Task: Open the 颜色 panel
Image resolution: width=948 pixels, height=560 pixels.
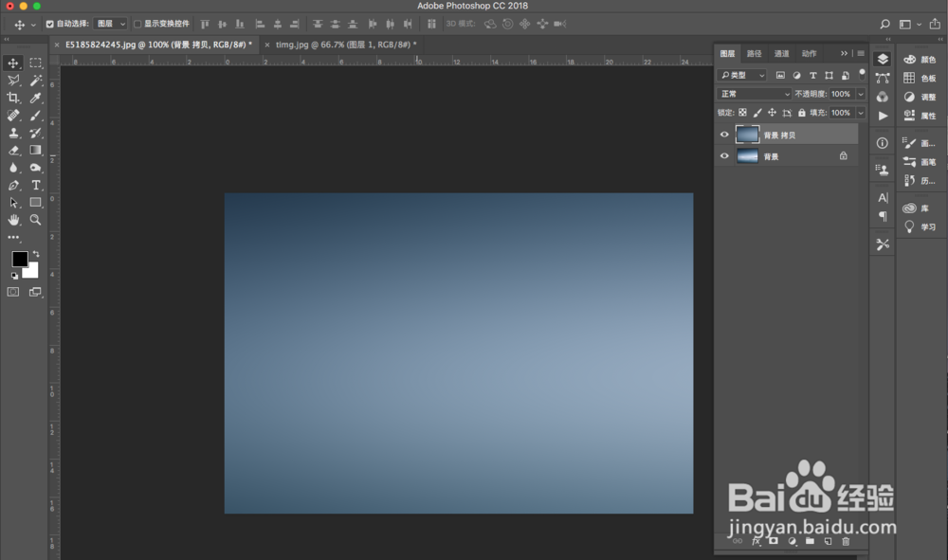Action: click(x=920, y=59)
